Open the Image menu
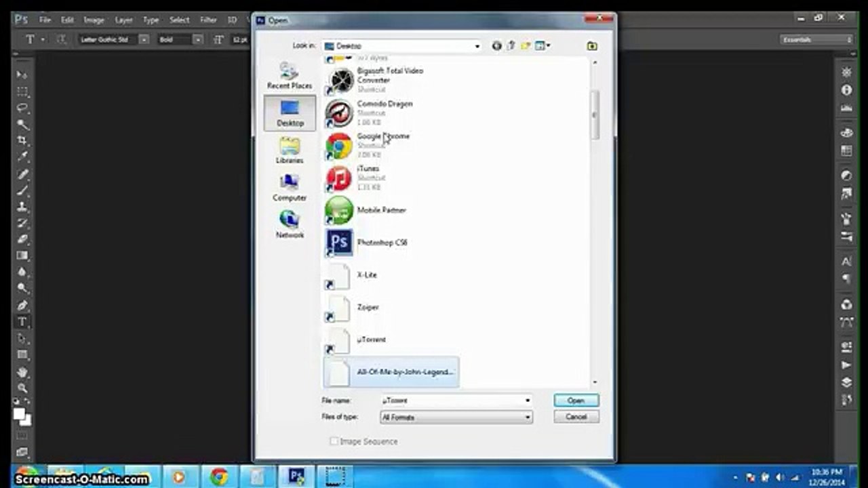This screenshot has width=868, height=488. click(94, 20)
